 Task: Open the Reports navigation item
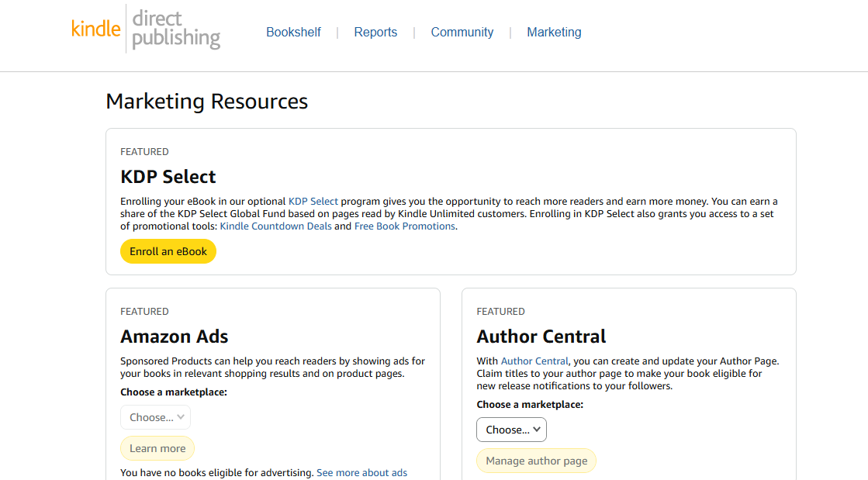[x=375, y=32]
